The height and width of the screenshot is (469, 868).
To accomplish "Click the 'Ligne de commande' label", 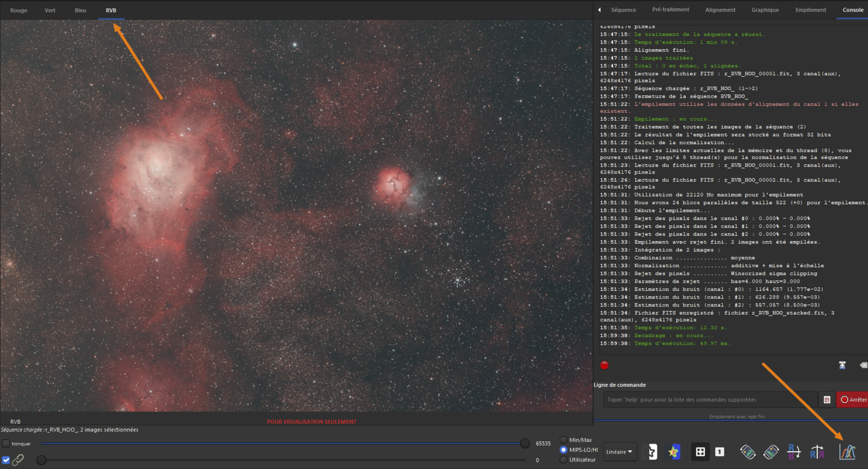I will pyautogui.click(x=620, y=385).
